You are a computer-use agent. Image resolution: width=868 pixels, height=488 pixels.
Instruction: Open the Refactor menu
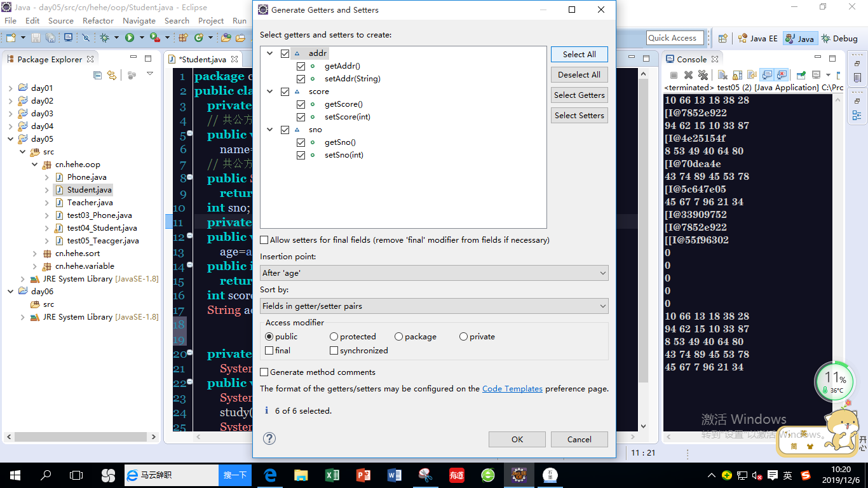point(98,20)
